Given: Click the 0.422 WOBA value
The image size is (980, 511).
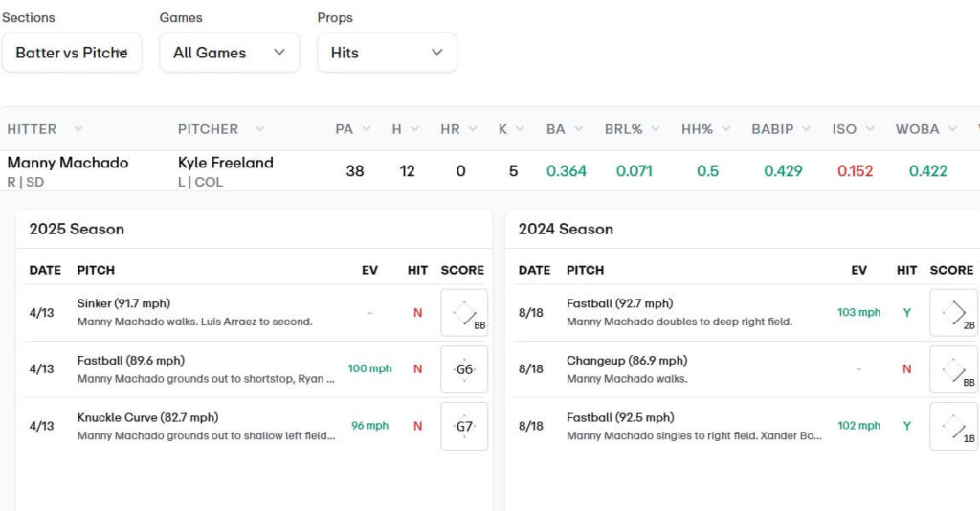Looking at the screenshot, I should [928, 170].
